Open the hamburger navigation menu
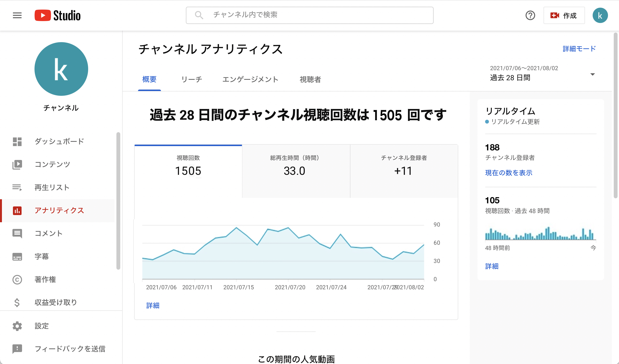619x364 pixels. (17, 15)
